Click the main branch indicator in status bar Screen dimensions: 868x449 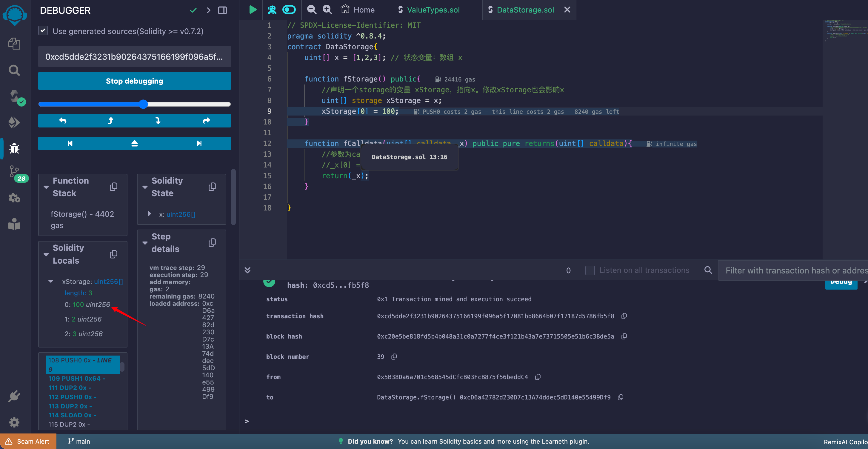79,441
